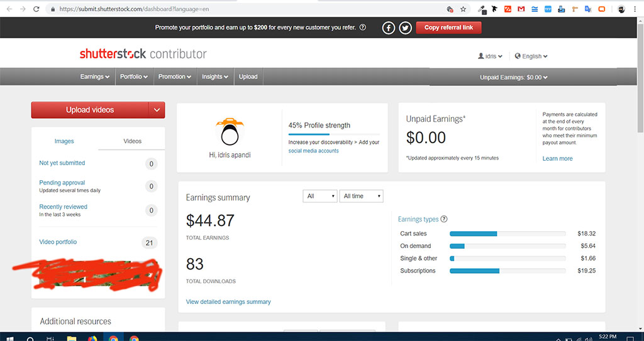This screenshot has height=341, width=644.
Task: Open View detailed earnings summary
Action: [228, 301]
